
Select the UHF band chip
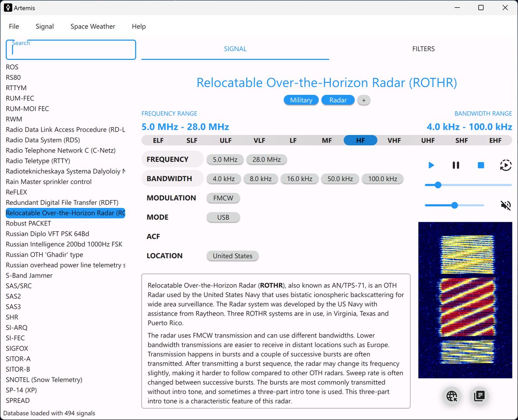428,140
